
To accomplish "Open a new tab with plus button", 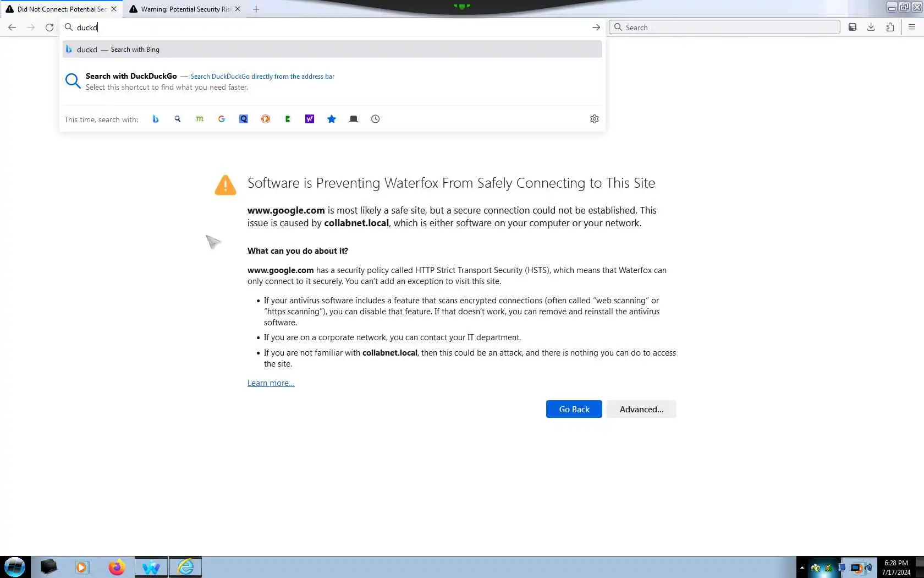I will (x=256, y=9).
